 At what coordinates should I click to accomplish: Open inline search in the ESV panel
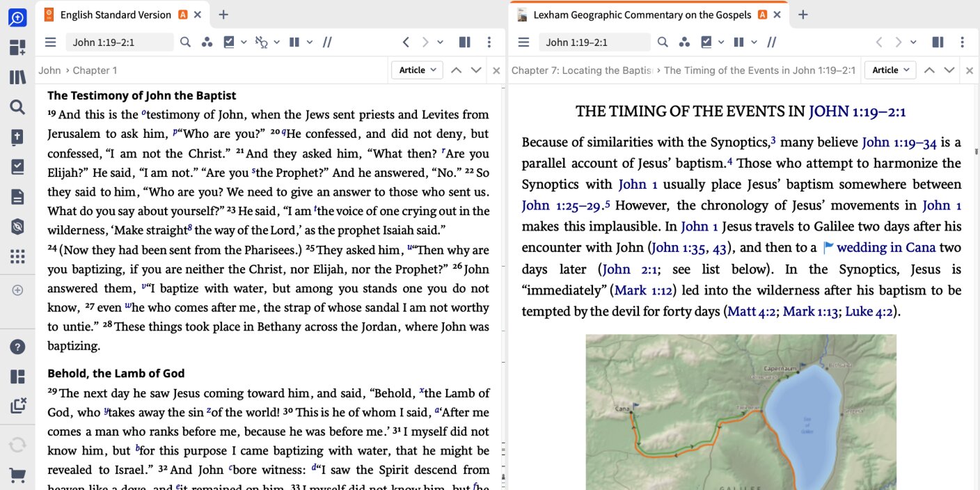185,42
